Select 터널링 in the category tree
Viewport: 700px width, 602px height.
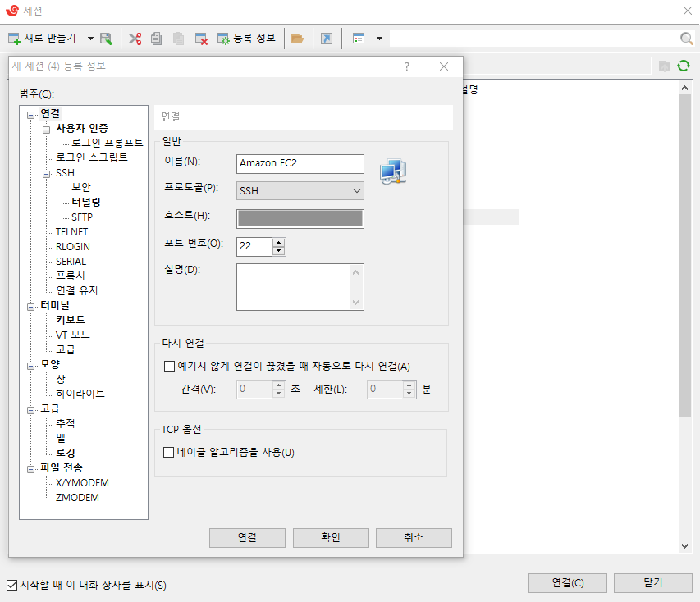click(86, 202)
